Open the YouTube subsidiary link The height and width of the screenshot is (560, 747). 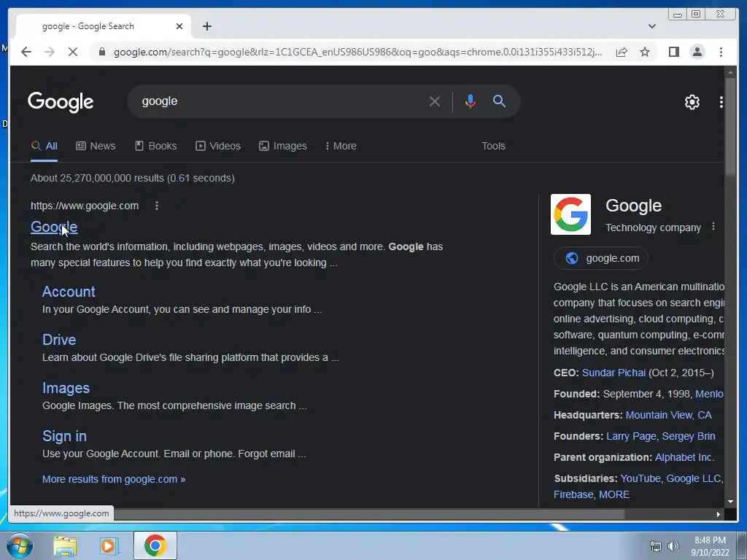[x=640, y=478]
